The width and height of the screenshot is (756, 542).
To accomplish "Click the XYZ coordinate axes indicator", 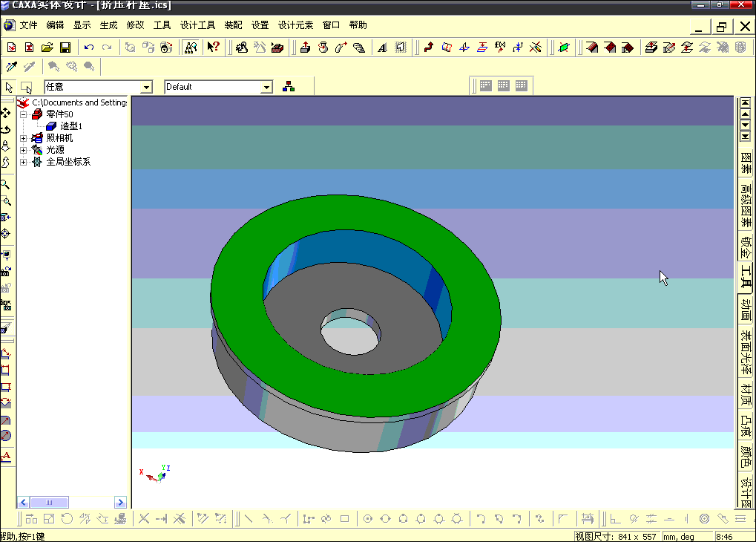I will pos(155,474).
